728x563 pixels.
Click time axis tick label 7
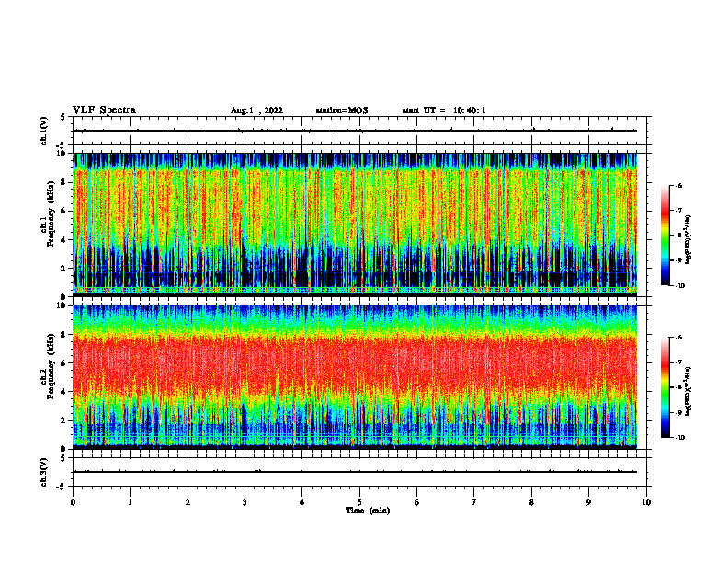pyautogui.click(x=474, y=502)
